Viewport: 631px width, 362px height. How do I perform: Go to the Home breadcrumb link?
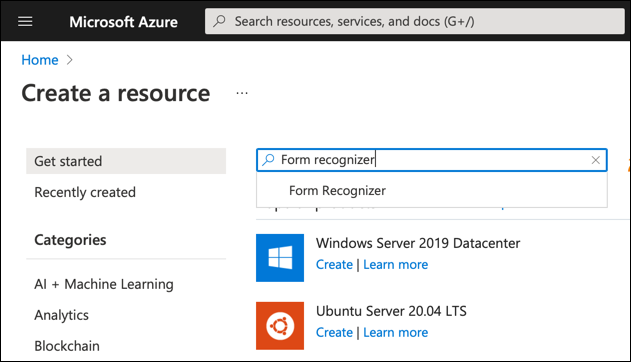(x=40, y=60)
